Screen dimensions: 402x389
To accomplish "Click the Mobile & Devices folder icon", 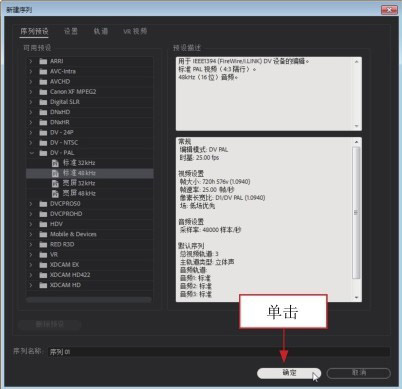I will point(43,234).
